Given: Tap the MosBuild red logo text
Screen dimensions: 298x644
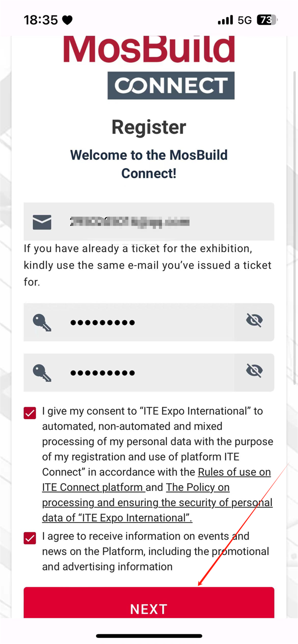Looking at the screenshot, I should point(149,50).
